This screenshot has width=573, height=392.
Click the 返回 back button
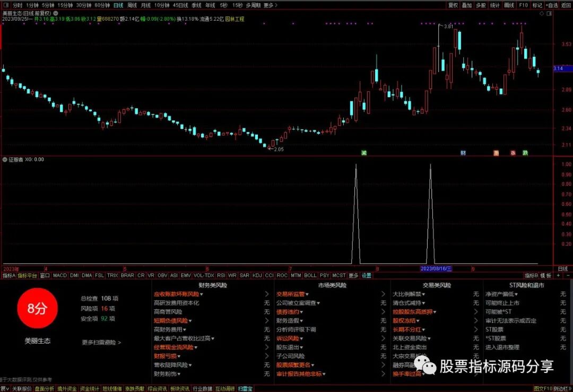567,5
